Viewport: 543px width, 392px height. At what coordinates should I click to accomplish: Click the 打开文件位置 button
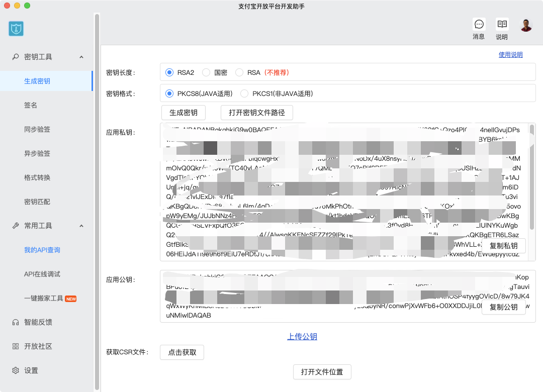pyautogui.click(x=322, y=372)
